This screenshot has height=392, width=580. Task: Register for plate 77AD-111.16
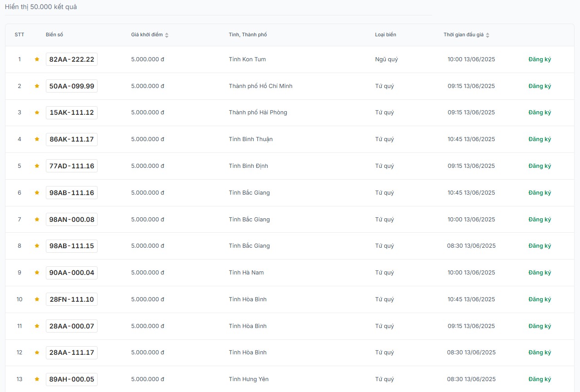click(x=540, y=166)
